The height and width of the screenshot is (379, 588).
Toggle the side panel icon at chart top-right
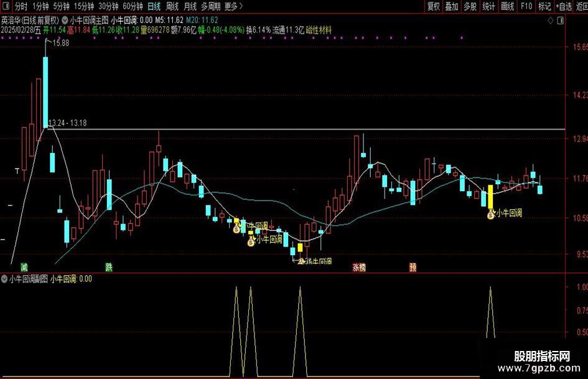pos(561,21)
